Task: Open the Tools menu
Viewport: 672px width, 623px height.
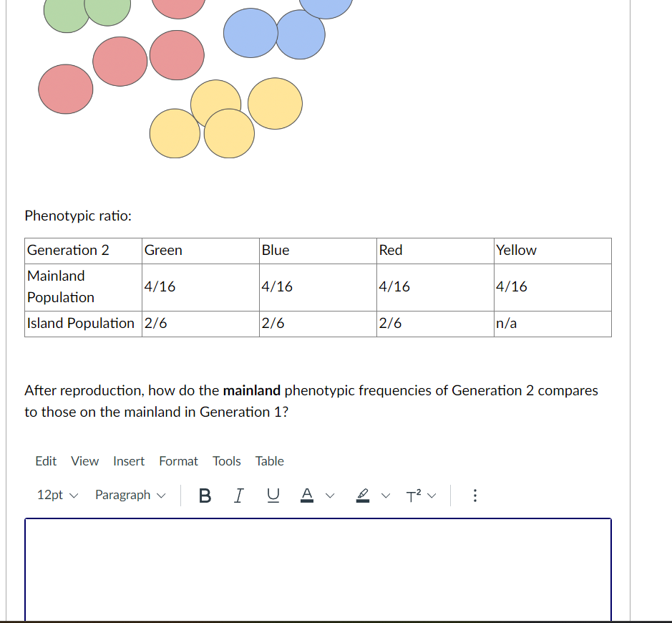Action: 227,461
